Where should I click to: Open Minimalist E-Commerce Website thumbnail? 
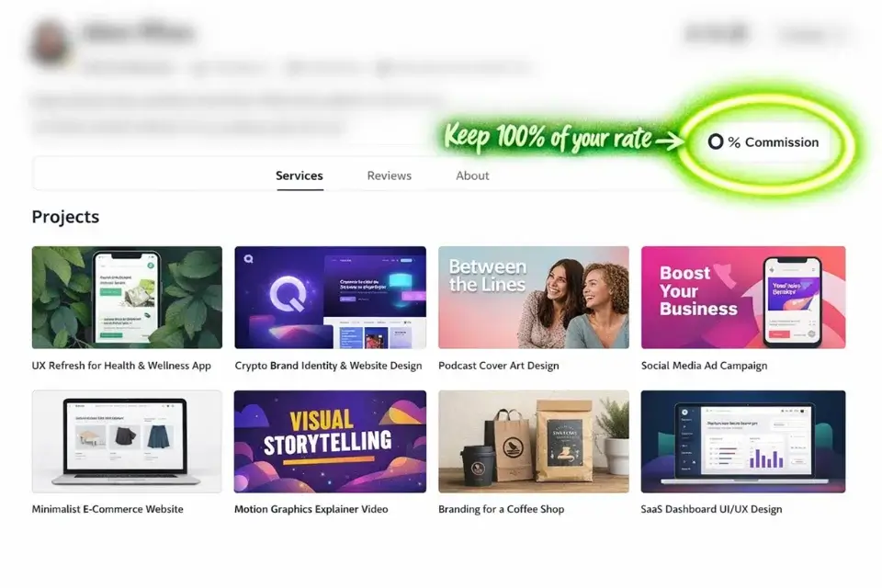pos(127,442)
